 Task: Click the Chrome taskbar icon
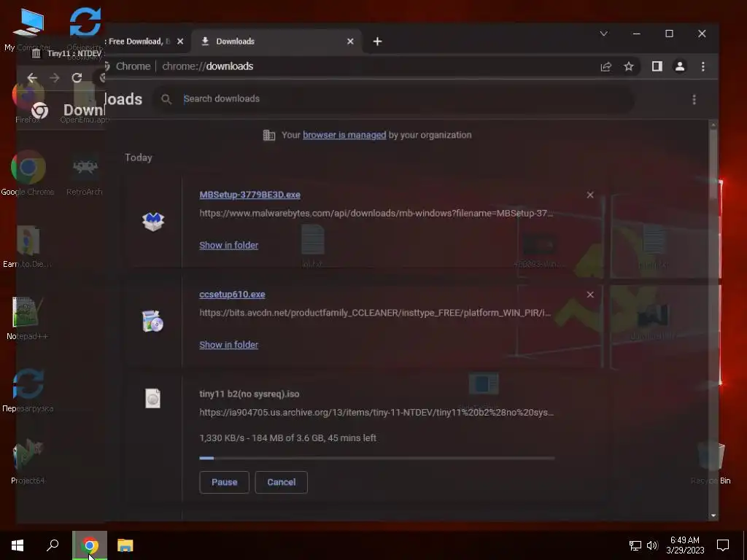pos(90,545)
